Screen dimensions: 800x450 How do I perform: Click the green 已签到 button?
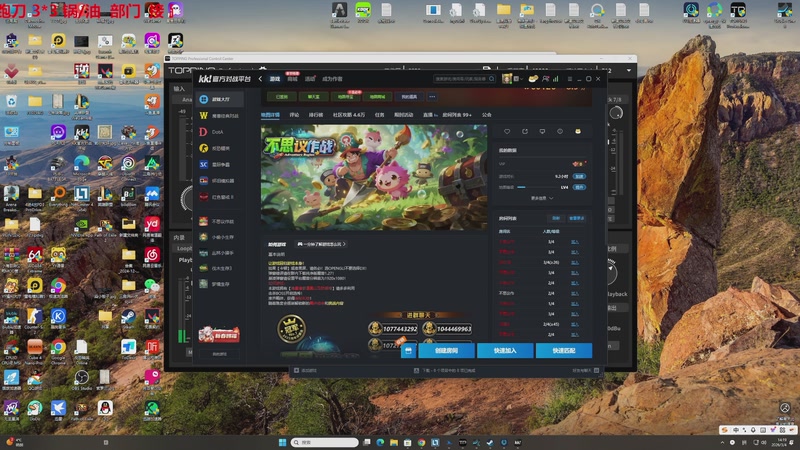[x=282, y=96]
